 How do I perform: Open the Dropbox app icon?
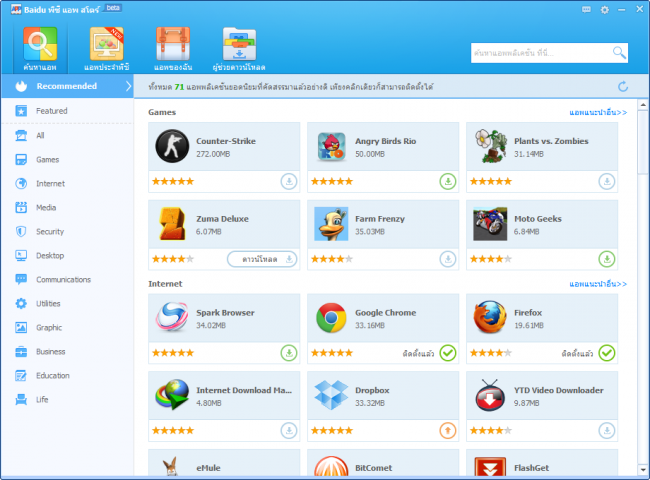tap(331, 395)
